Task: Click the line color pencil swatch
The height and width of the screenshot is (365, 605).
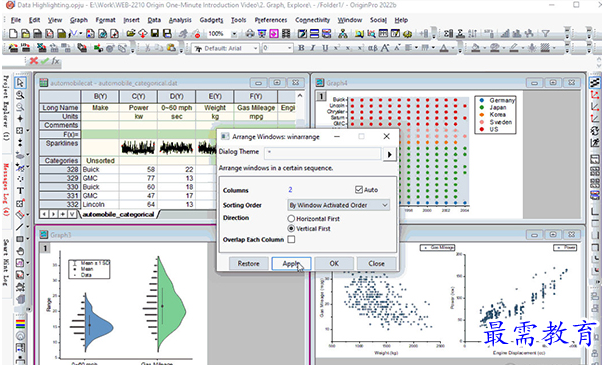Action: [x=514, y=48]
